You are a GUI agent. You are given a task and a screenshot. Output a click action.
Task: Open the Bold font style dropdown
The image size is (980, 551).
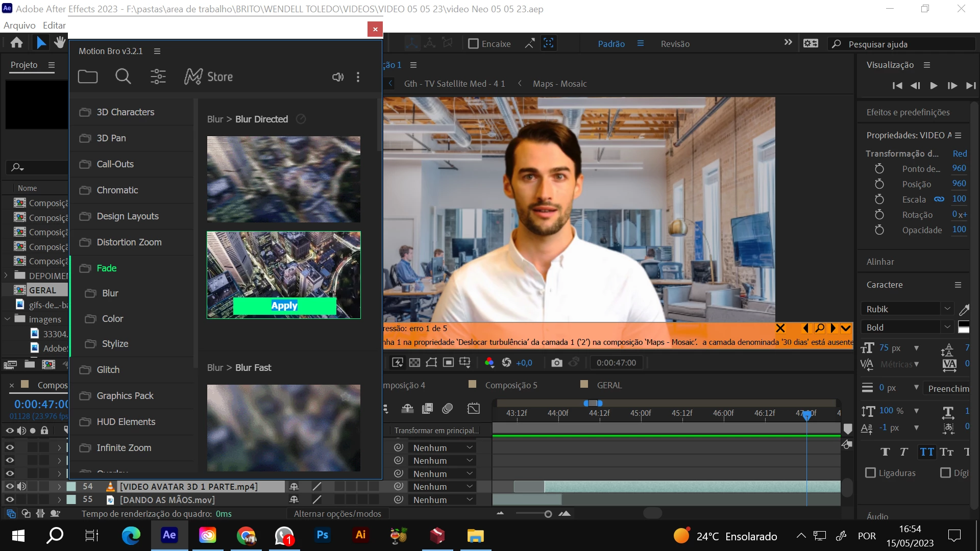tap(947, 328)
